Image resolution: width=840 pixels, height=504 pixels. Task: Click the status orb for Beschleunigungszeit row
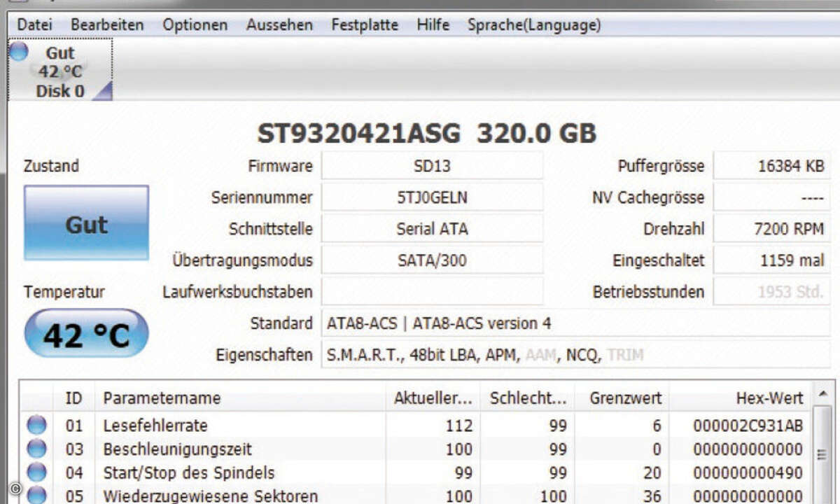pos(36,449)
